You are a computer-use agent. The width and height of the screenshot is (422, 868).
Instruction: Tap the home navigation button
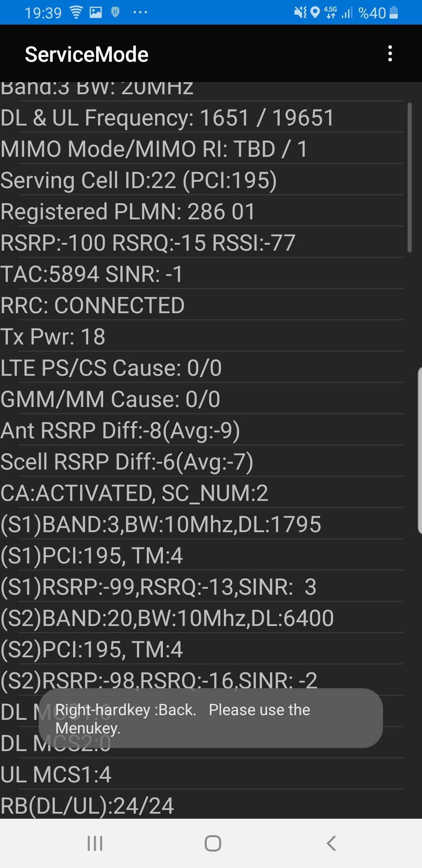213,843
